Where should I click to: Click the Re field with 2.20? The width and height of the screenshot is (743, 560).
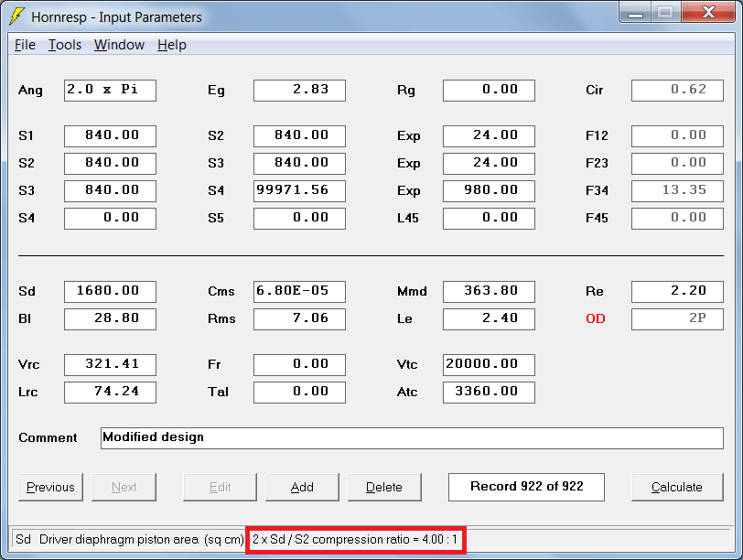click(678, 291)
